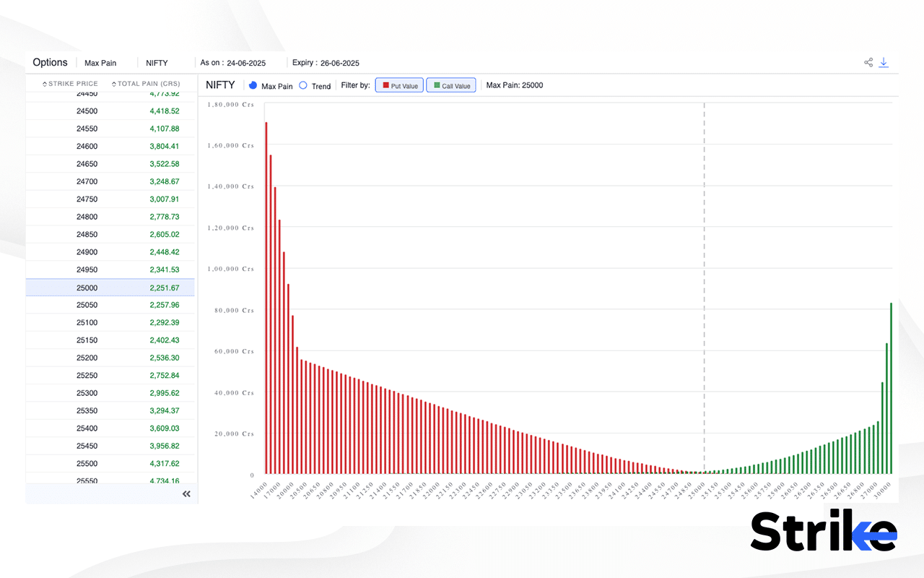Sort the STRIKE PRICE column
This screenshot has height=578, width=924.
click(69, 83)
